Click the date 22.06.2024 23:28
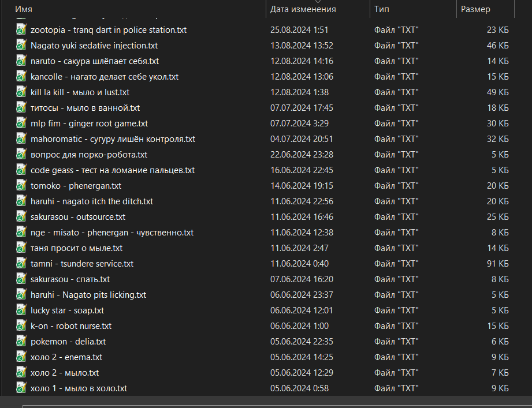This screenshot has width=532, height=408. [302, 155]
